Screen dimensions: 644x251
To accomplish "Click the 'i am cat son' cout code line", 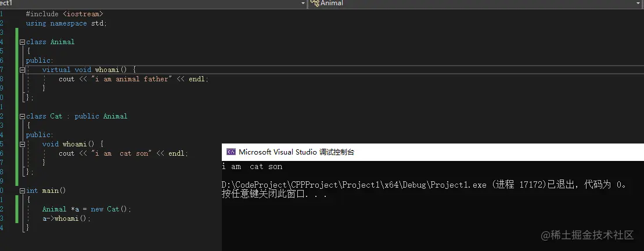I will (x=123, y=153).
